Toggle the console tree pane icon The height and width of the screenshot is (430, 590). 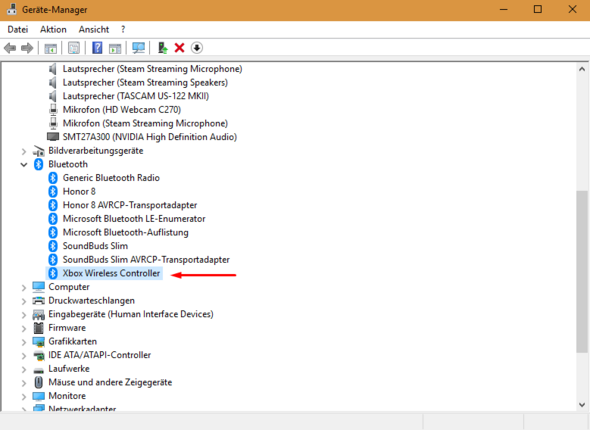point(50,48)
